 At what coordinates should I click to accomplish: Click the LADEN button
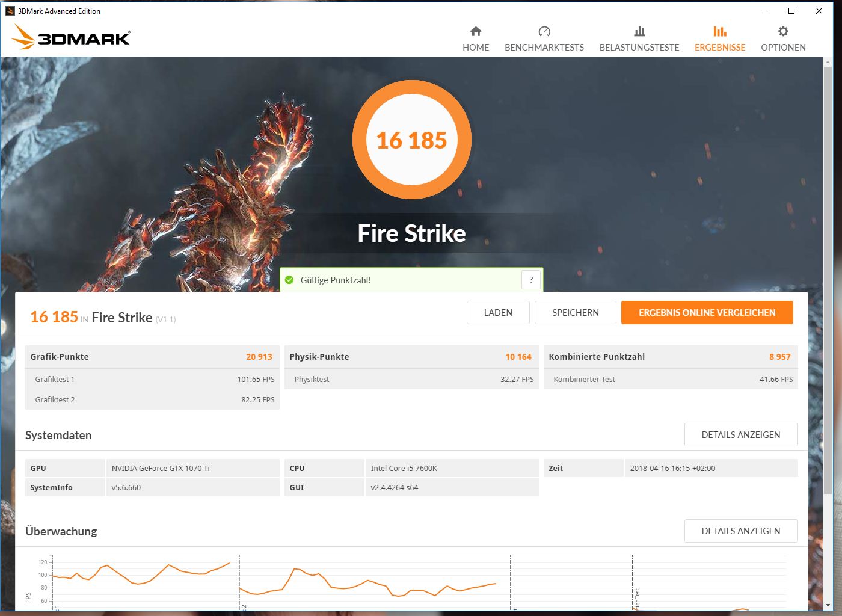click(498, 312)
